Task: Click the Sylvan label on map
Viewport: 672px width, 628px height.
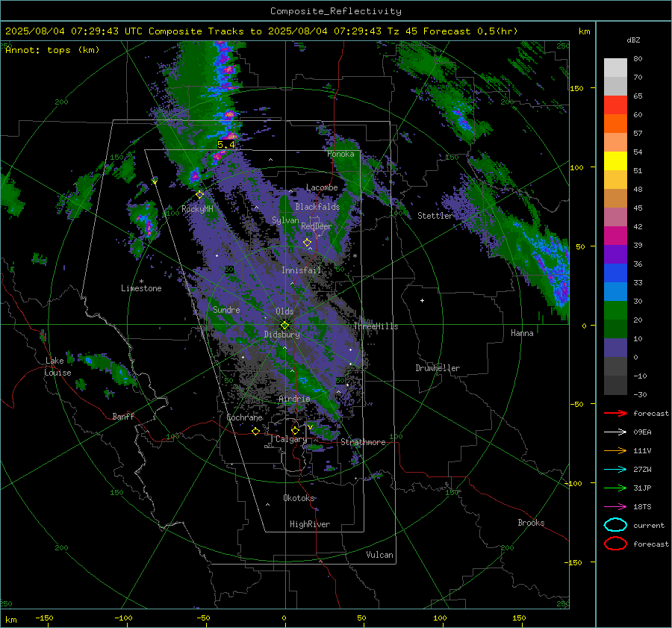Action: coord(285,220)
